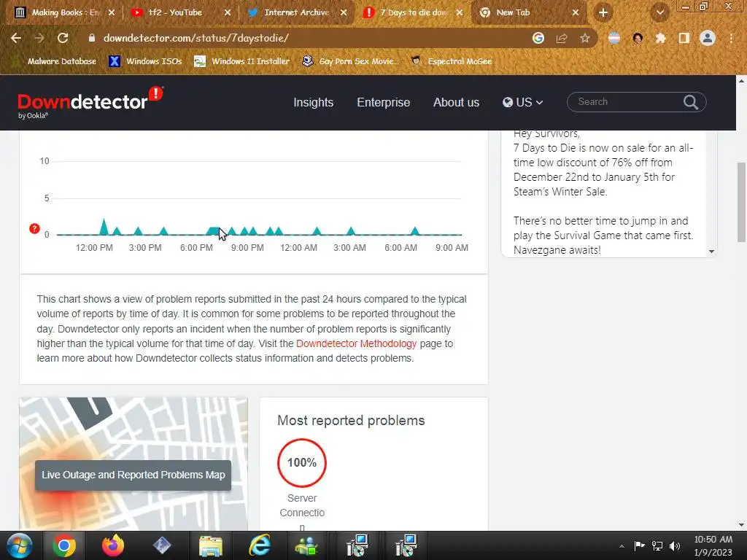
Task: Switch to Internet Archive tab
Action: pos(296,13)
